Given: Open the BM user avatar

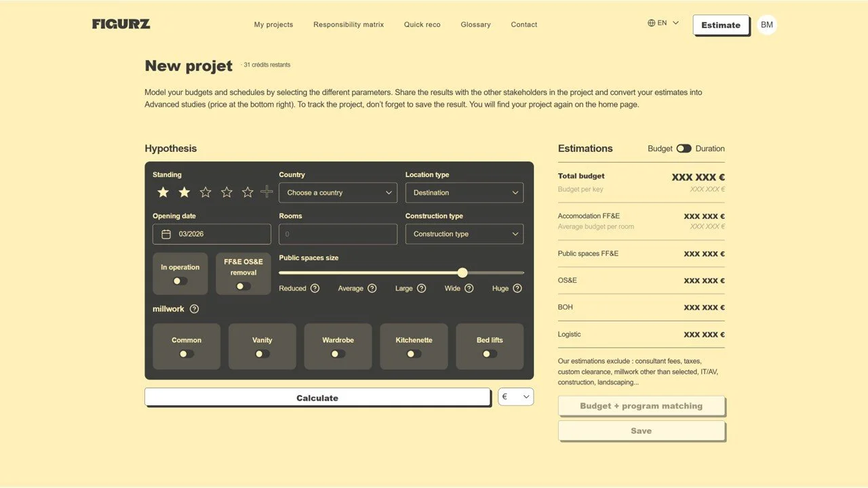Looking at the screenshot, I should tap(767, 25).
